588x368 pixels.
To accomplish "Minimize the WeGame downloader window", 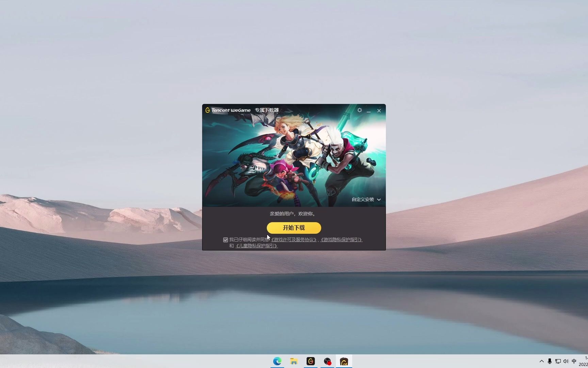I will 369,110.
